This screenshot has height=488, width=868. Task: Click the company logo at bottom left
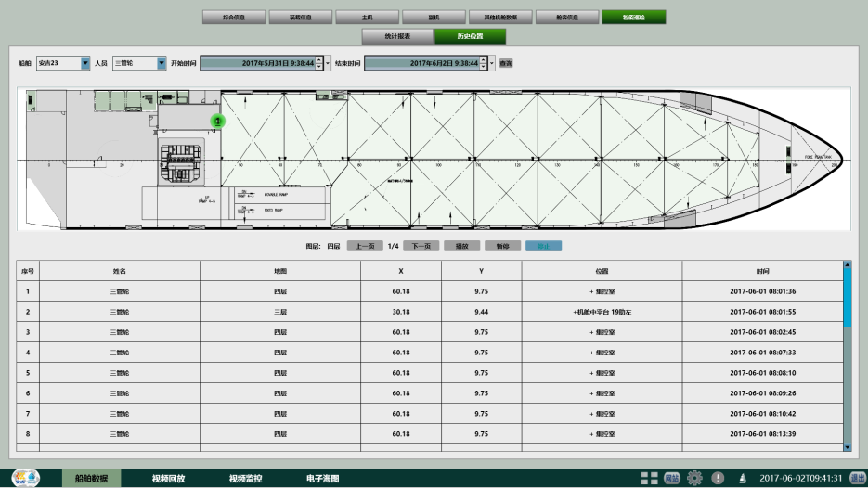(26, 477)
